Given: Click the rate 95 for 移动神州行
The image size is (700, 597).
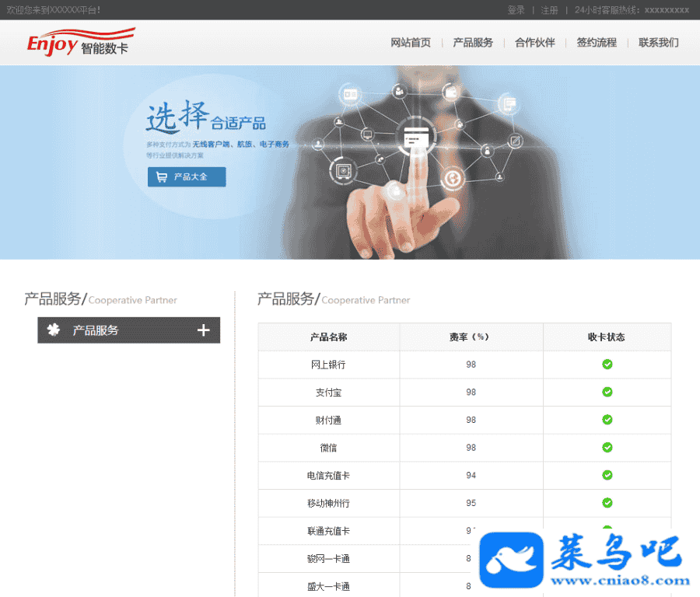Looking at the screenshot, I should [471, 503].
